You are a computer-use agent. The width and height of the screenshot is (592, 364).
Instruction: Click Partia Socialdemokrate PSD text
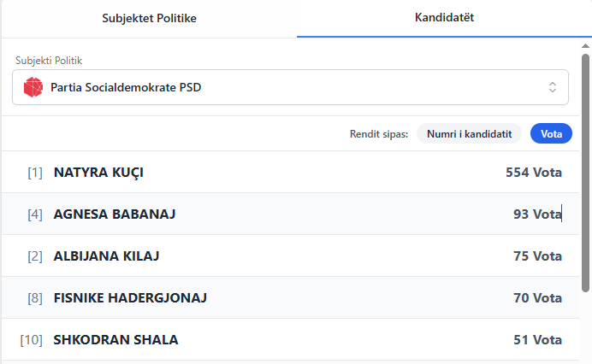pyautogui.click(x=127, y=87)
